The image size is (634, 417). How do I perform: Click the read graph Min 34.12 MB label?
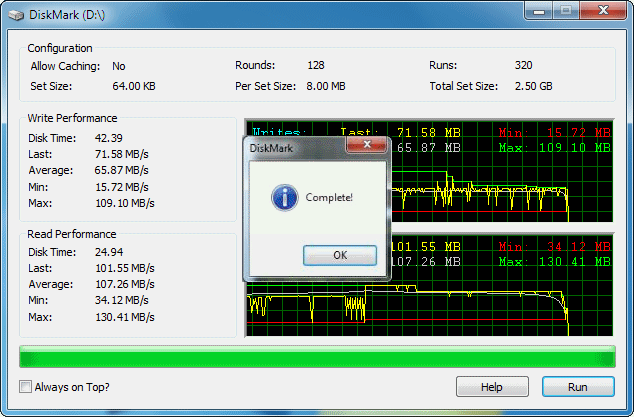(554, 246)
